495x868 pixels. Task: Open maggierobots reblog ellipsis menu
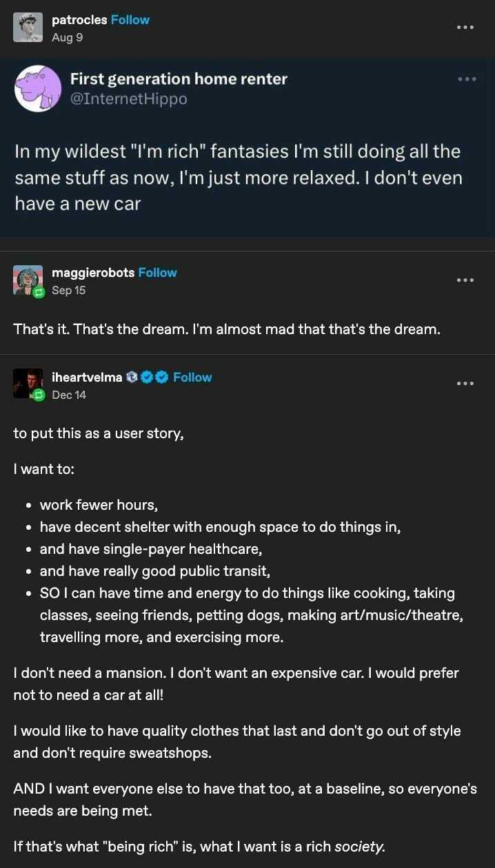click(x=465, y=280)
